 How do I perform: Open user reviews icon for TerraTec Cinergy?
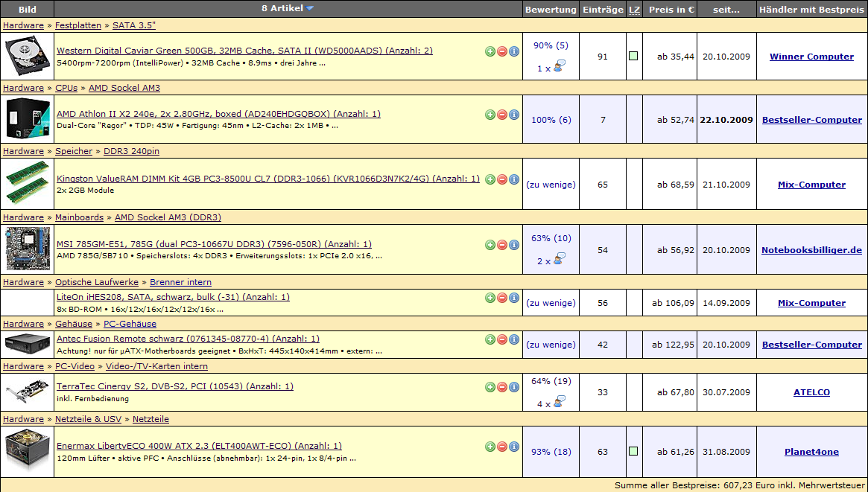click(x=559, y=401)
